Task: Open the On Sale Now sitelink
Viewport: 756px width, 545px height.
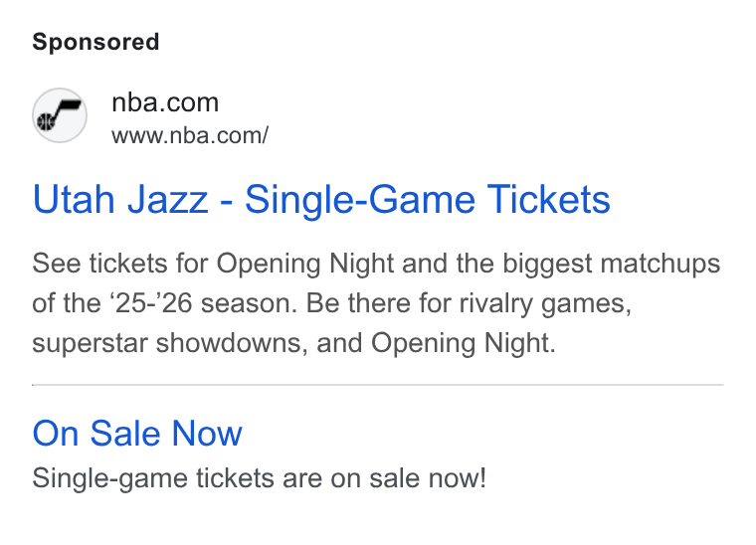Action: tap(137, 434)
